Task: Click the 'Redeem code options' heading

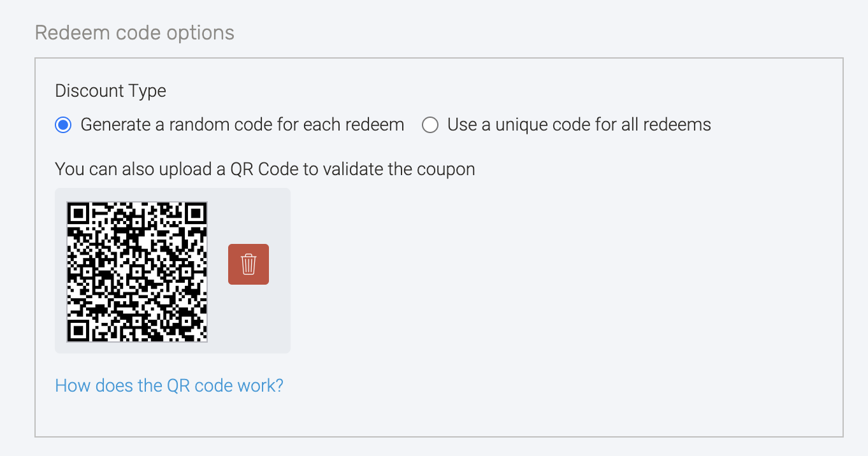Action: click(x=134, y=32)
